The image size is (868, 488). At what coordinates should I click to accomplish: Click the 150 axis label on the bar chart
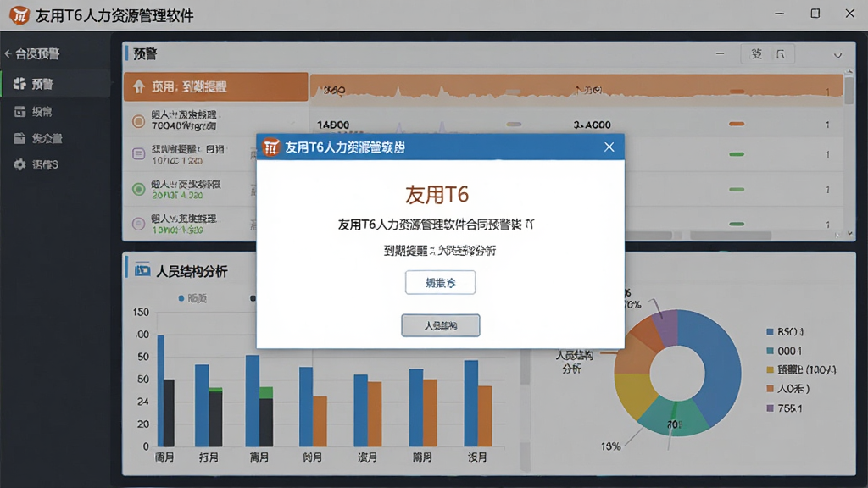tap(141, 312)
